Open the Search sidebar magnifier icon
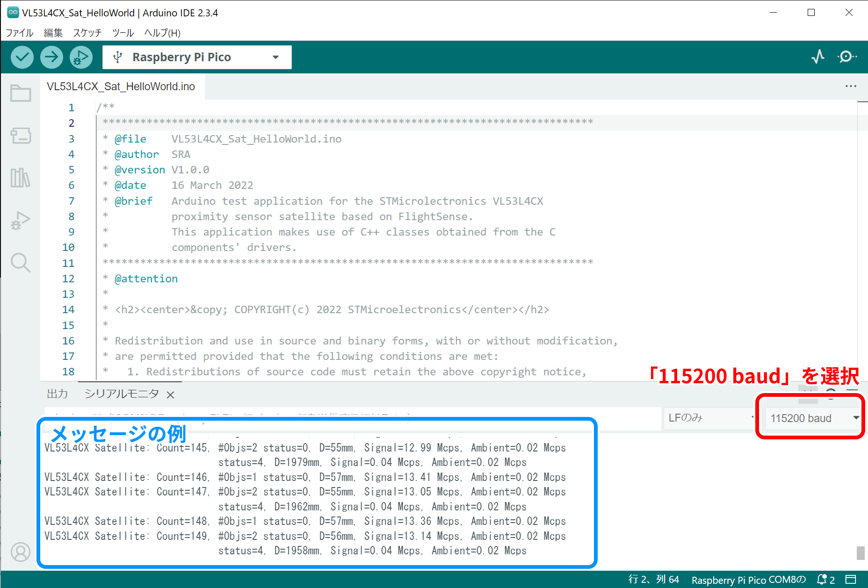Image resolution: width=868 pixels, height=588 pixels. click(x=21, y=263)
